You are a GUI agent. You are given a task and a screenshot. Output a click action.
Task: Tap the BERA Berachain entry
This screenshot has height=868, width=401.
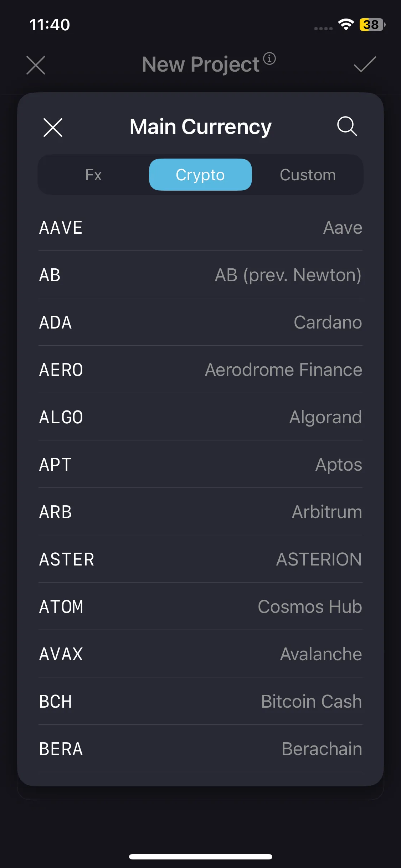click(200, 749)
